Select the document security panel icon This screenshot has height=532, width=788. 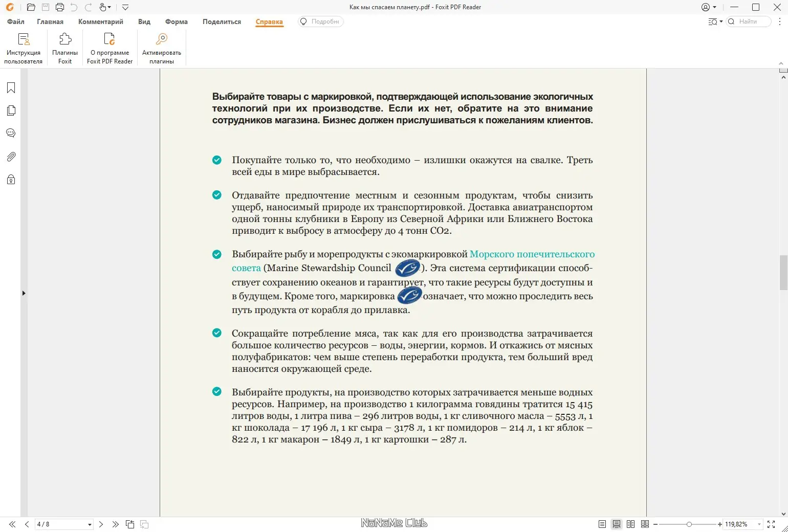tap(10, 180)
